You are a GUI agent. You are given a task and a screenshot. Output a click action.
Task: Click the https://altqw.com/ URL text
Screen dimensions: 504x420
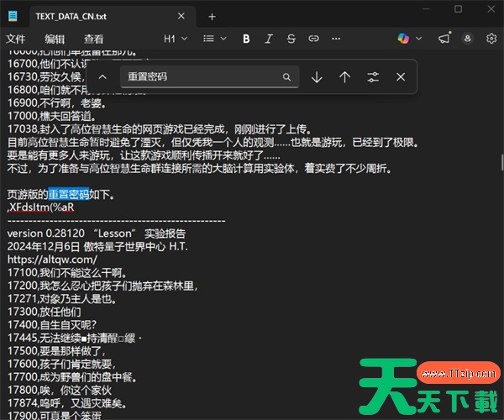pyautogui.click(x=52, y=260)
